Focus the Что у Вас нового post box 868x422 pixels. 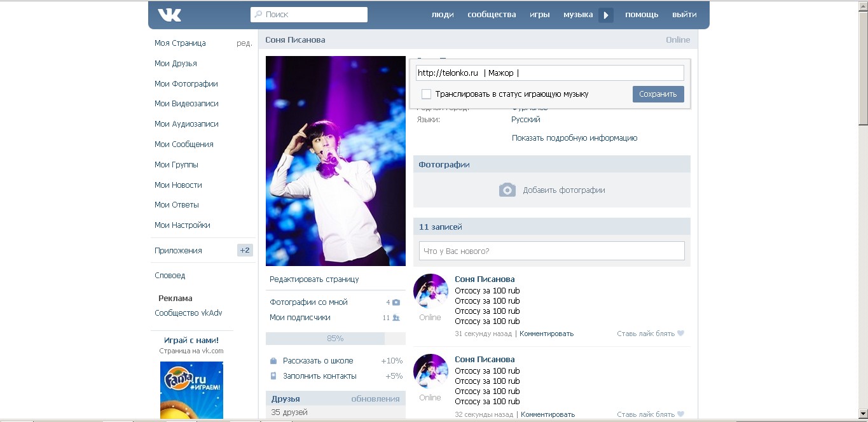551,251
